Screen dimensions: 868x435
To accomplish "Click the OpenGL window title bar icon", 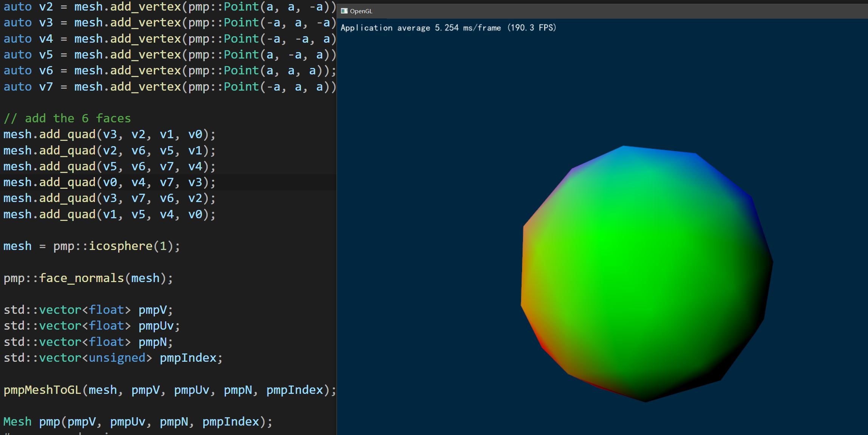I will click(x=344, y=11).
